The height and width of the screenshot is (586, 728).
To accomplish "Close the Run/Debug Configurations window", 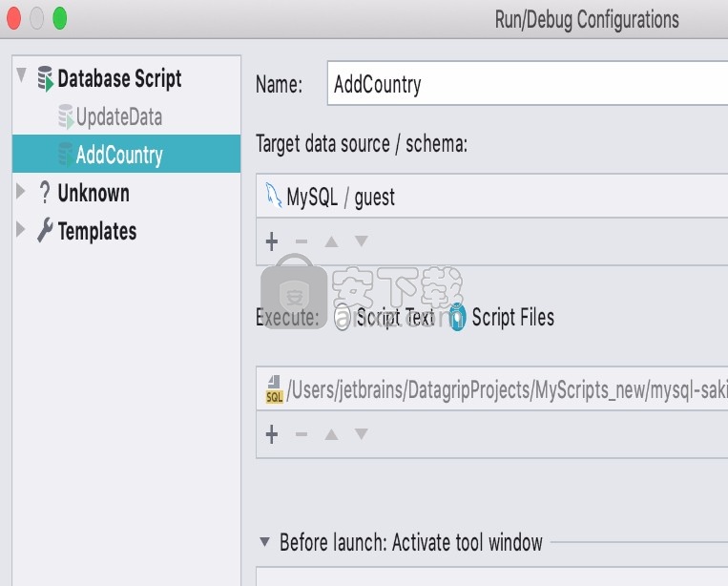I will (x=14, y=18).
